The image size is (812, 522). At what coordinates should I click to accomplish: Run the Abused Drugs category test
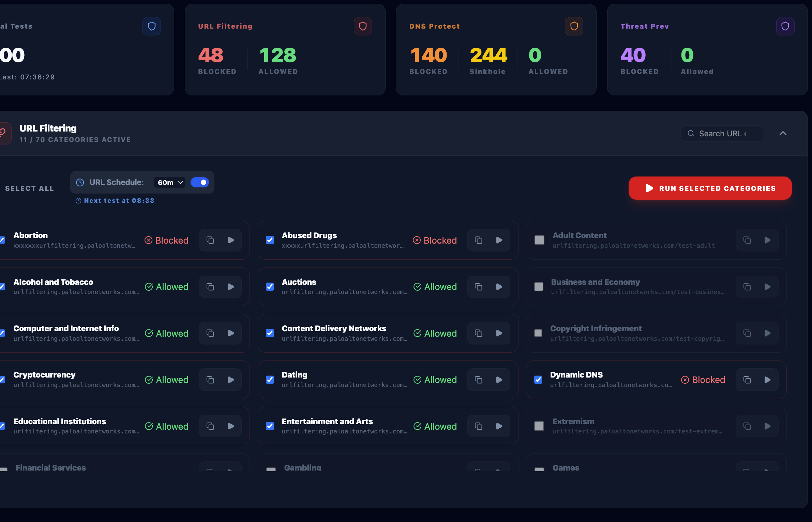[499, 240]
